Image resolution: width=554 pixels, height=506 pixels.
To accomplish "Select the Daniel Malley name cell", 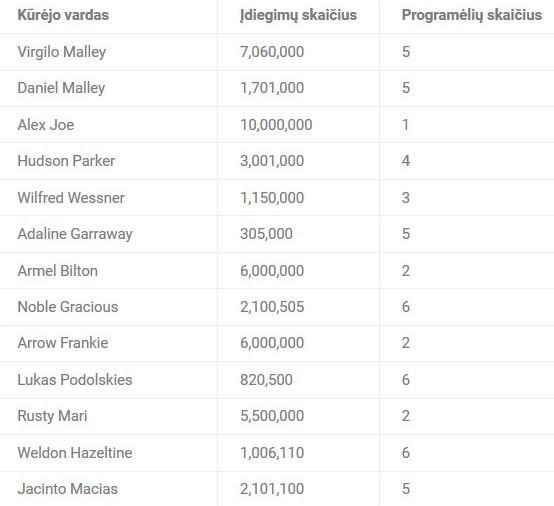I will tap(61, 88).
